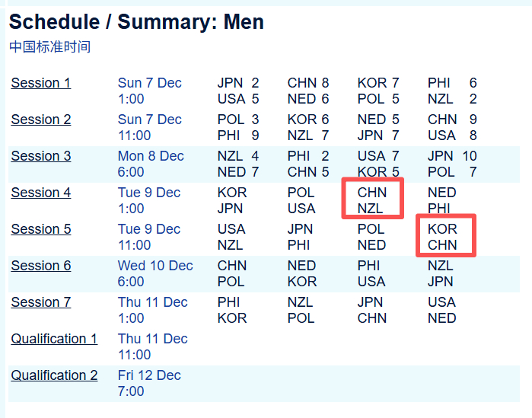Open the Session 4 link
Screen dimensions: 532x418
[x=40, y=193]
